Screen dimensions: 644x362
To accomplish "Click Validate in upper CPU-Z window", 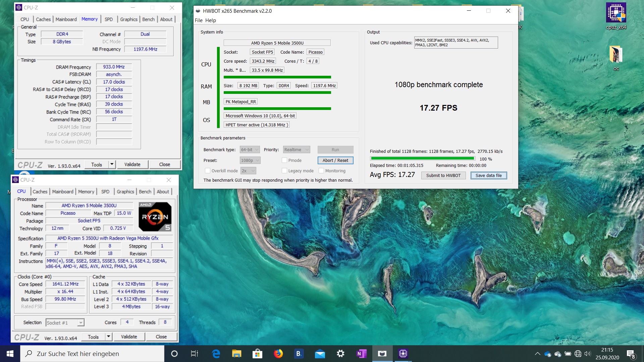I will coord(132,164).
